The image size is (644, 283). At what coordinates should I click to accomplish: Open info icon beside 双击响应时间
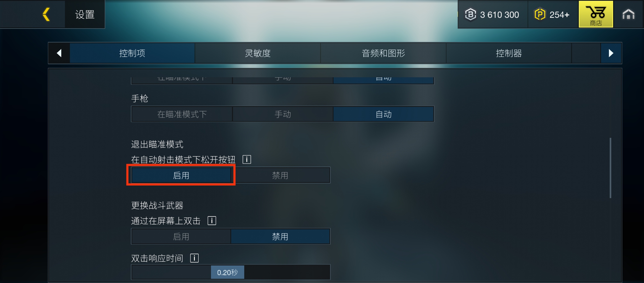pyautogui.click(x=194, y=258)
